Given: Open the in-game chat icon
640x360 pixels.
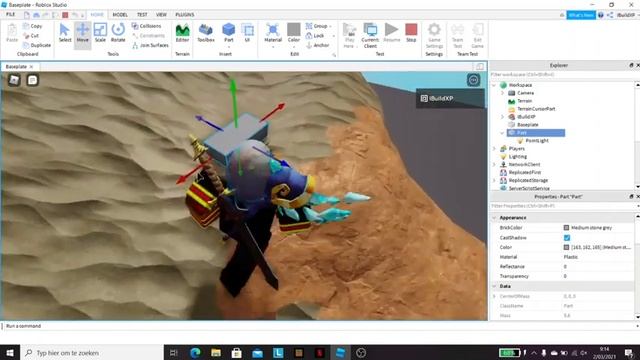Looking at the screenshot, I should point(32,80).
